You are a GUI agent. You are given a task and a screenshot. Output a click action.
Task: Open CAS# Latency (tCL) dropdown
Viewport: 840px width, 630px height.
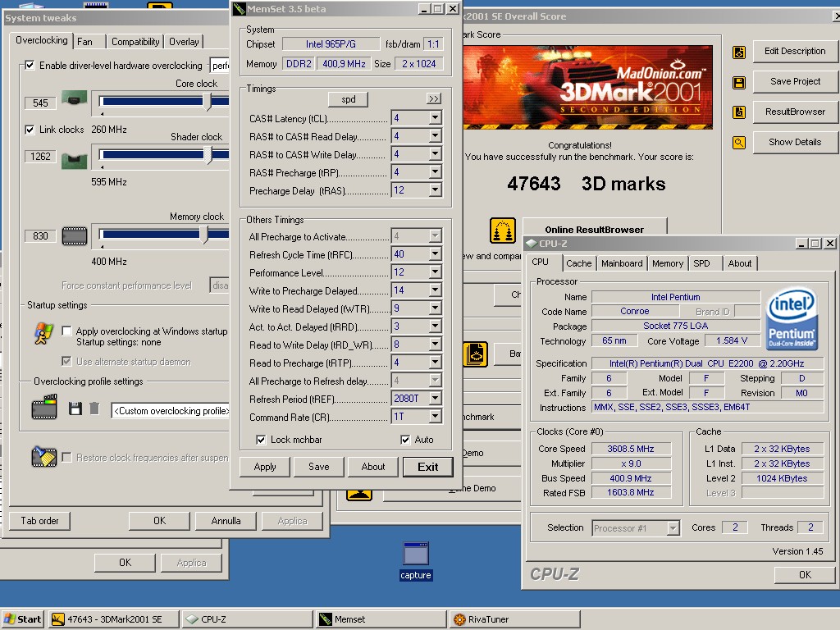[x=435, y=118]
